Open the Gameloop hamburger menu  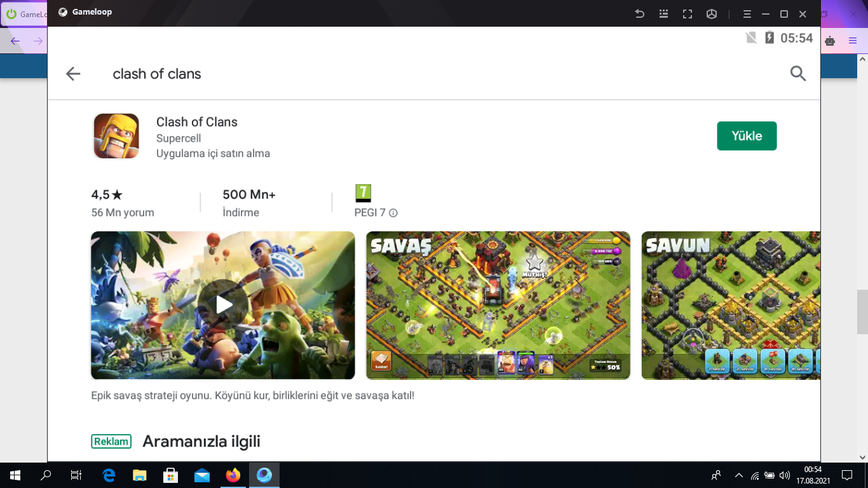(747, 13)
